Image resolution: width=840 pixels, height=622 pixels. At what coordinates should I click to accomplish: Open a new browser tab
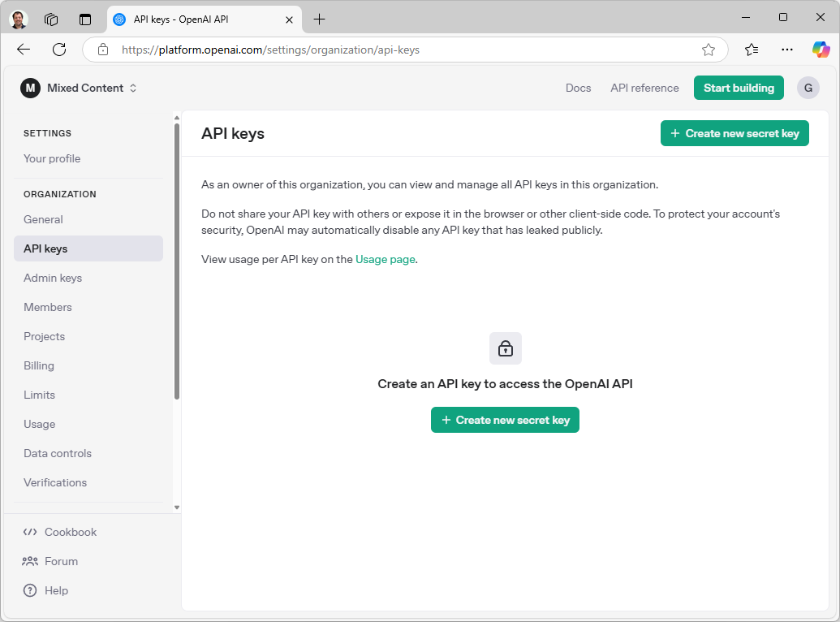pyautogui.click(x=319, y=19)
